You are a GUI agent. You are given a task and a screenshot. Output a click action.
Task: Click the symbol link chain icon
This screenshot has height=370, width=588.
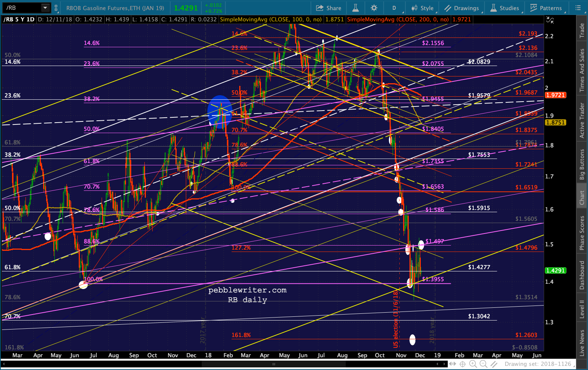pos(56,8)
